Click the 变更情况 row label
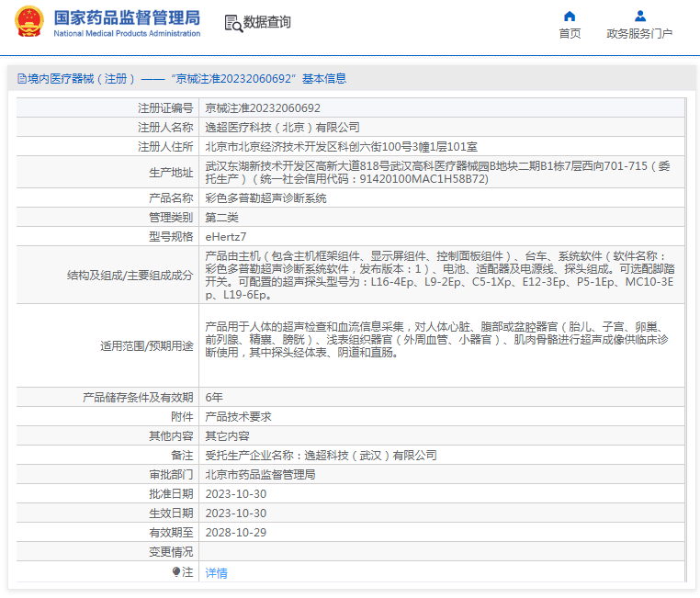 [x=171, y=551]
